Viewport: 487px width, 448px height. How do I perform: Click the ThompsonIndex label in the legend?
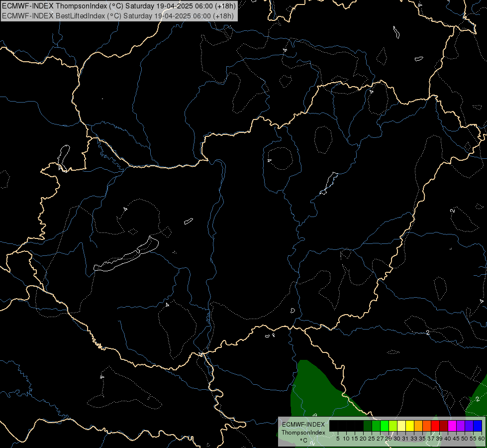(x=303, y=433)
